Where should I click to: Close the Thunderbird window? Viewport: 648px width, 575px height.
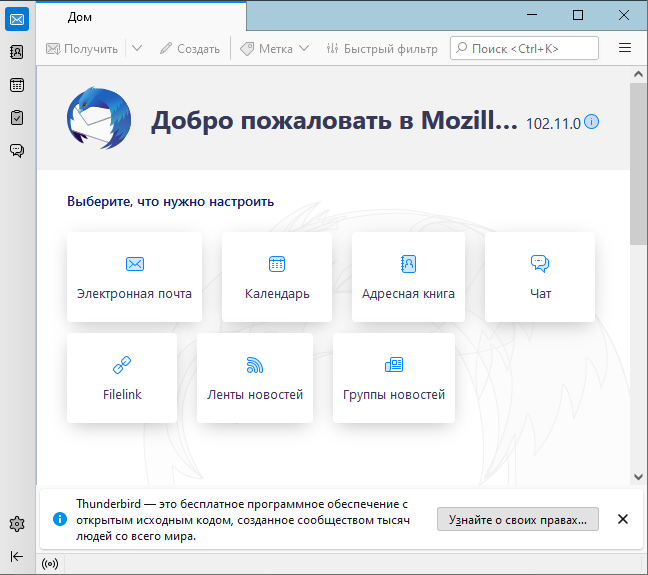624,15
